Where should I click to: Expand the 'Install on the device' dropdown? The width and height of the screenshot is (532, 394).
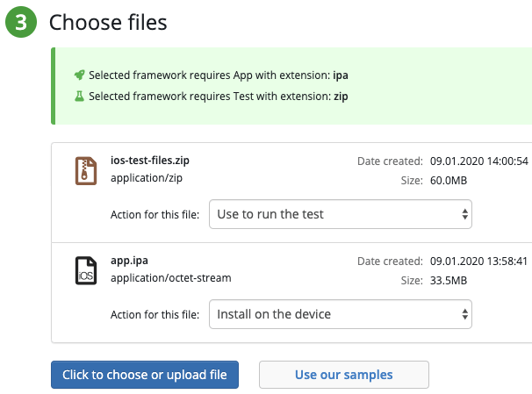pyautogui.click(x=341, y=313)
